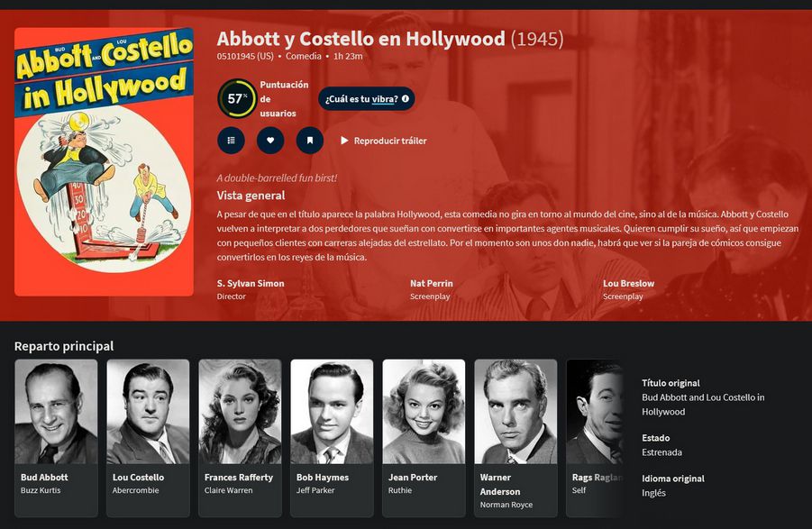Select the Jean Porter cast name
Image resolution: width=812 pixels, height=529 pixels.
tap(413, 478)
